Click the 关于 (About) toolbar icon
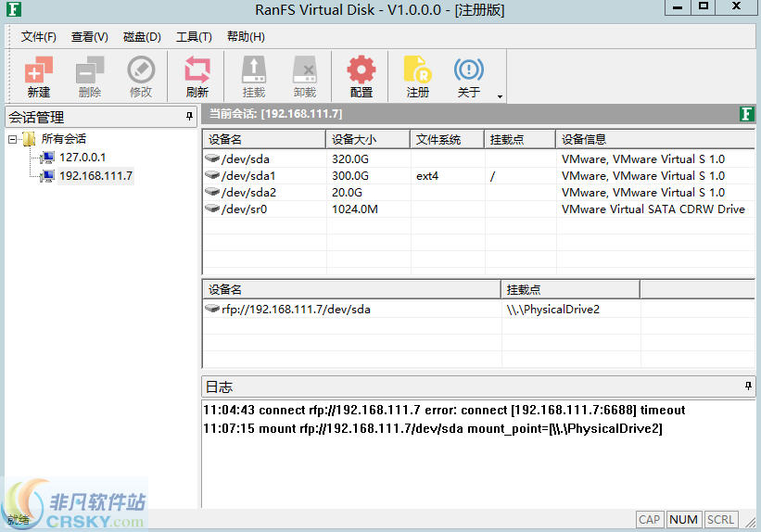Image resolution: width=761 pixels, height=532 pixels. (468, 77)
